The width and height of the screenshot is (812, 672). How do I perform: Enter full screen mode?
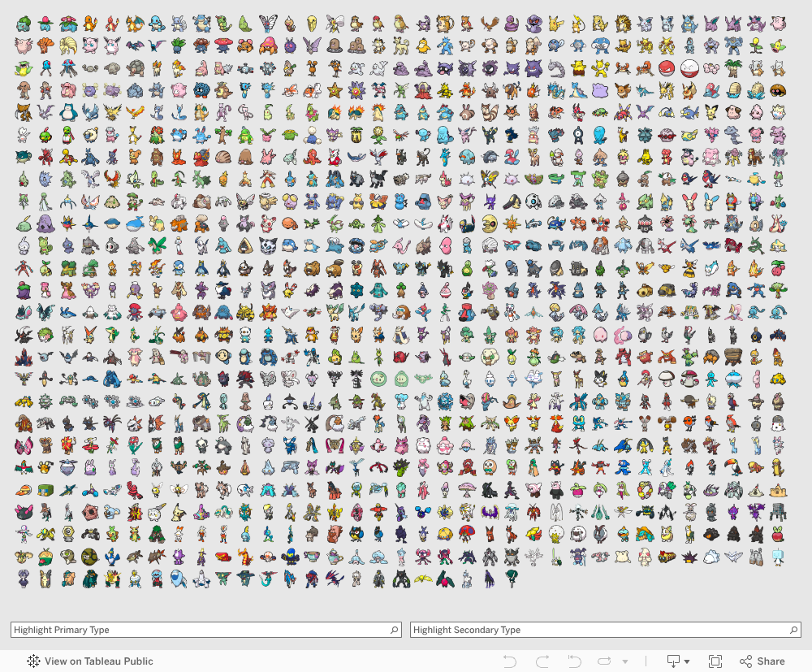[x=715, y=661]
